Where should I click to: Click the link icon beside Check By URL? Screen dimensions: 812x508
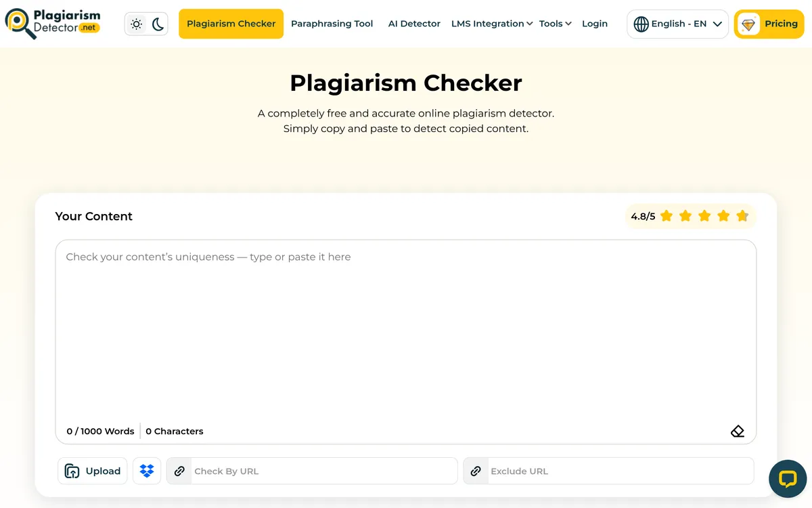(179, 471)
